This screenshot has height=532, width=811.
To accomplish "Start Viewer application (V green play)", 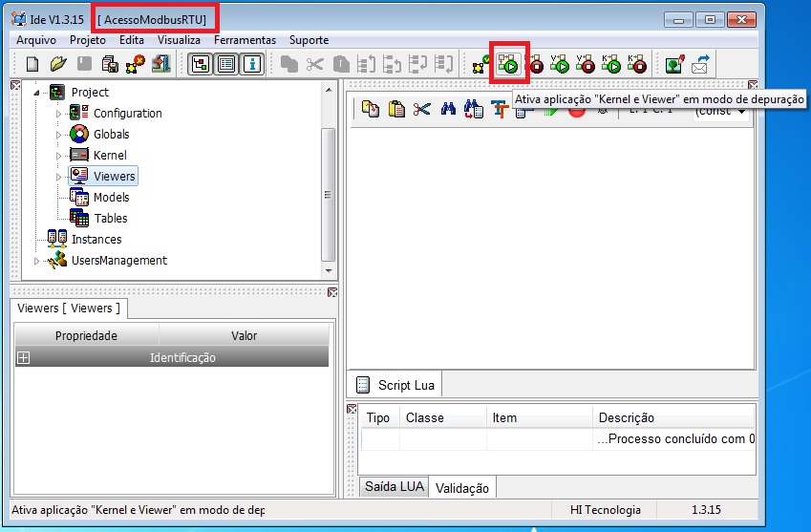I will (x=560, y=64).
